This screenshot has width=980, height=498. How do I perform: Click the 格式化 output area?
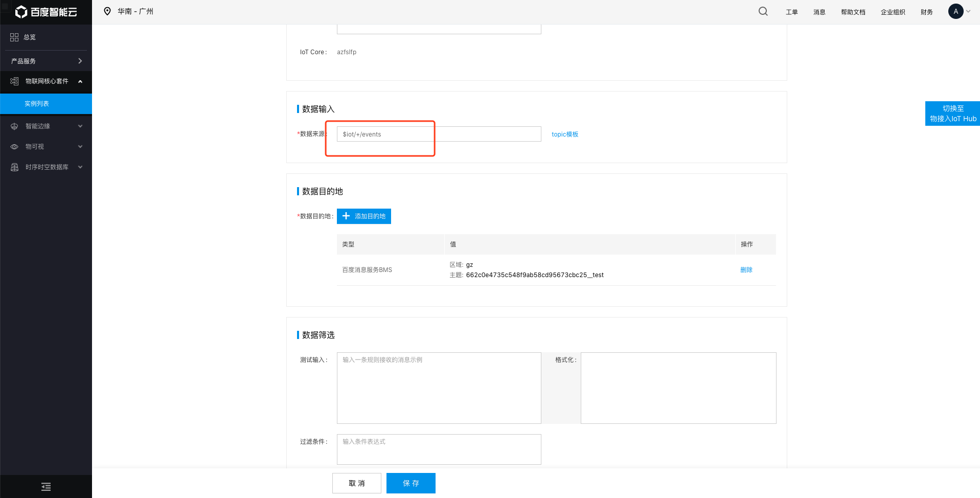coord(678,388)
